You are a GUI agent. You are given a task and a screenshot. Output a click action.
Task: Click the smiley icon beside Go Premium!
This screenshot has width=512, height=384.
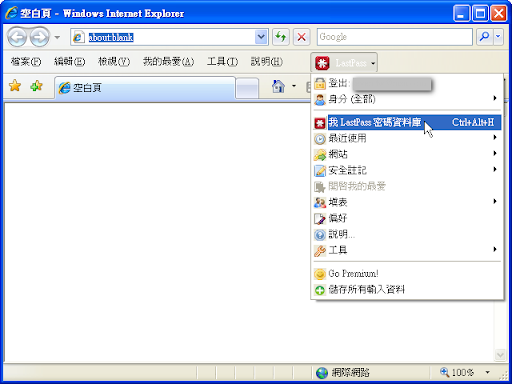pos(320,274)
